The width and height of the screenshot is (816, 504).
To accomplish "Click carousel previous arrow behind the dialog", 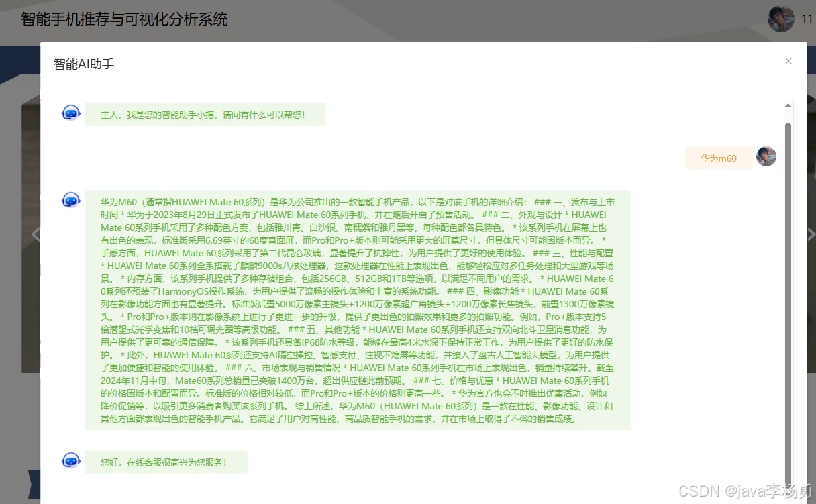I will 36,234.
